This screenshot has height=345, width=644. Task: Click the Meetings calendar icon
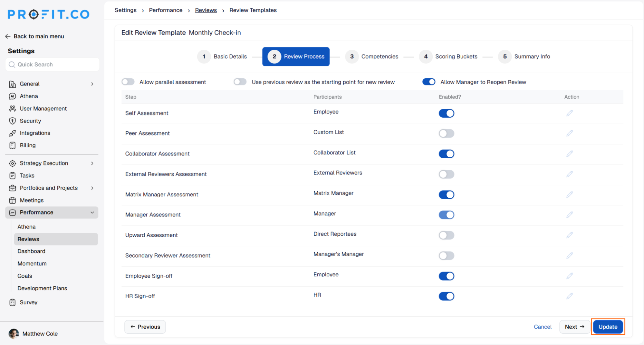(12, 200)
